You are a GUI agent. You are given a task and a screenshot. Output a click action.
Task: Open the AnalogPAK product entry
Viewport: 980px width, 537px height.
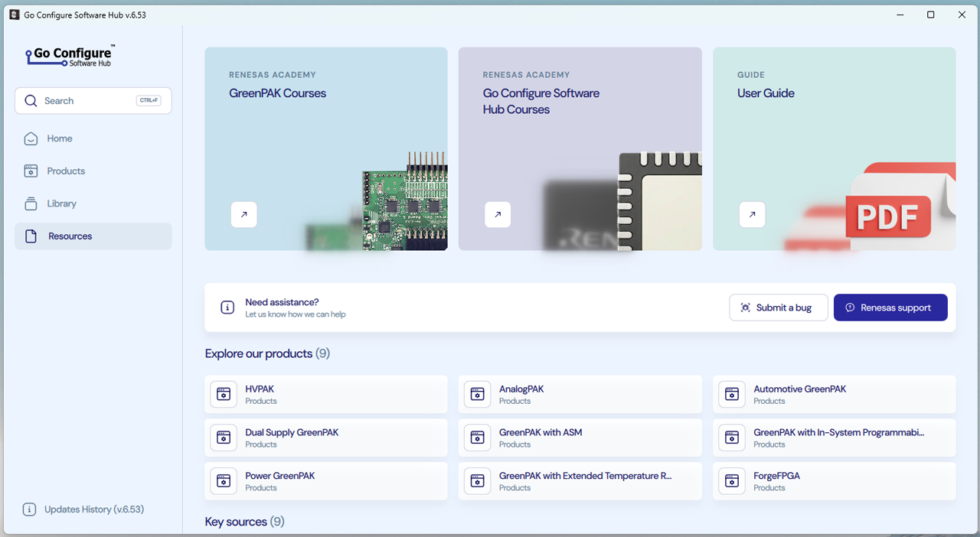click(x=580, y=394)
